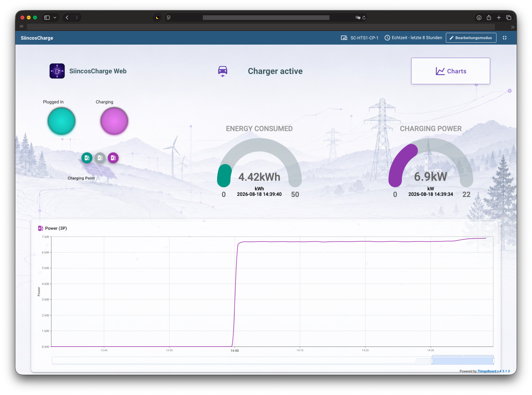Open time window Echtzeit - letzte 8 Stunden
The height and width of the screenshot is (395, 532).
point(413,38)
